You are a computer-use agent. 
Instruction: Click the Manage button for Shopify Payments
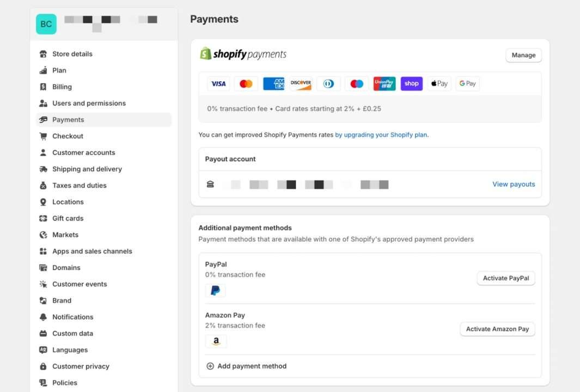click(523, 55)
